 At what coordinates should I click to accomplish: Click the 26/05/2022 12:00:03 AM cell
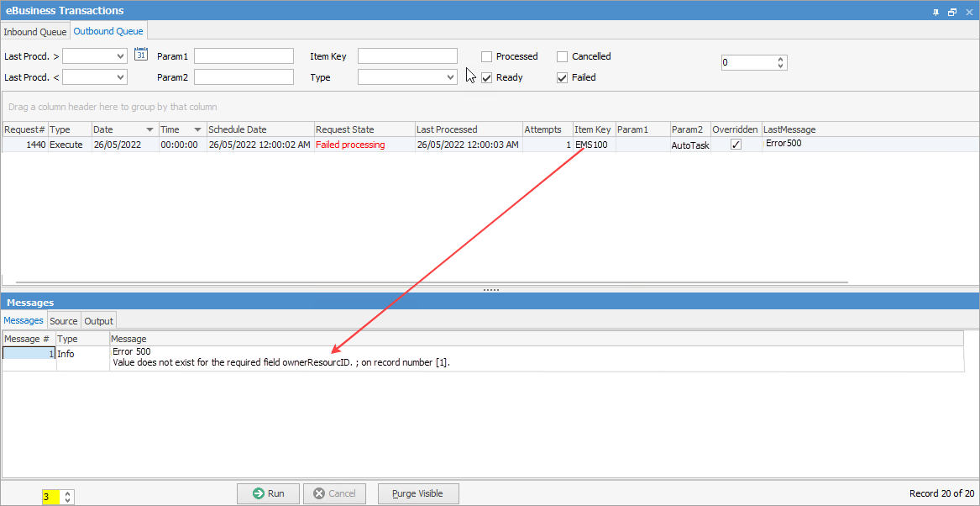pyautogui.click(x=469, y=145)
